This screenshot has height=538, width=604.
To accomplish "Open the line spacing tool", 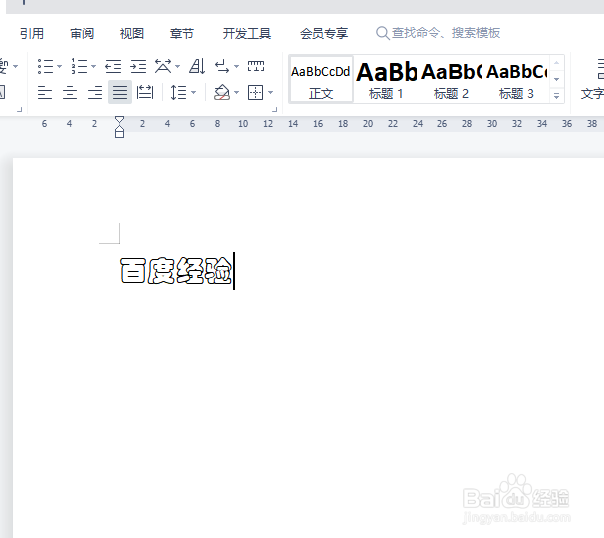I will click(178, 92).
